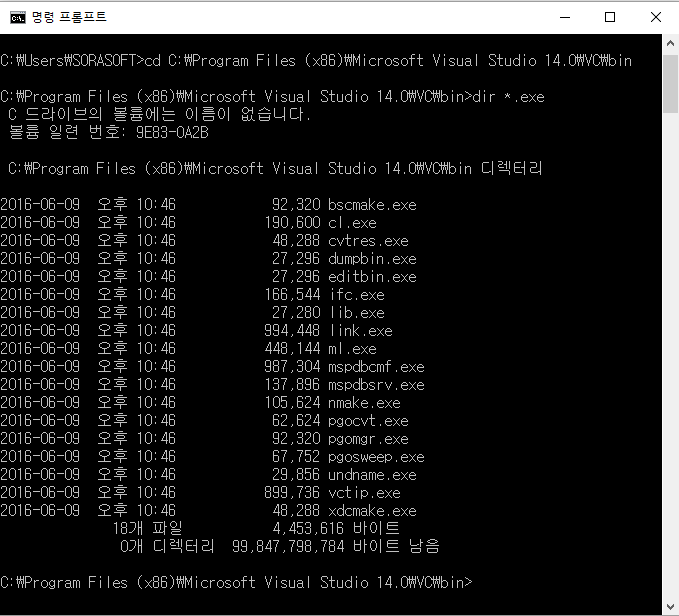Click the ifc.exe file name
Screen dimensions: 679x616
click(357, 295)
